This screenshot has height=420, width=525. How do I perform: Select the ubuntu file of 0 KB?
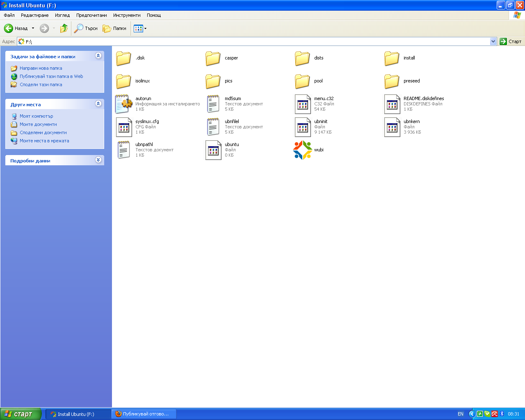pos(222,150)
